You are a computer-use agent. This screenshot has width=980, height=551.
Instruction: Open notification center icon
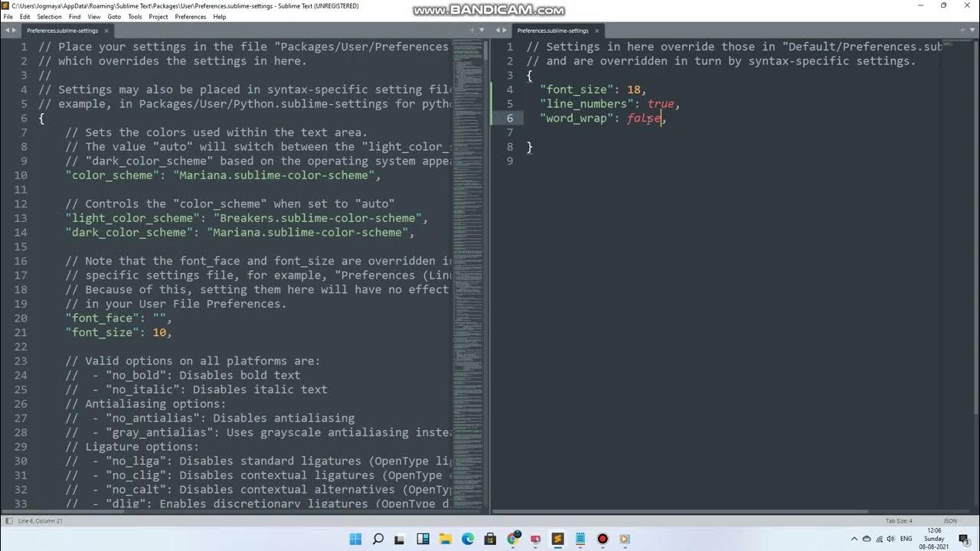pyautogui.click(x=963, y=539)
